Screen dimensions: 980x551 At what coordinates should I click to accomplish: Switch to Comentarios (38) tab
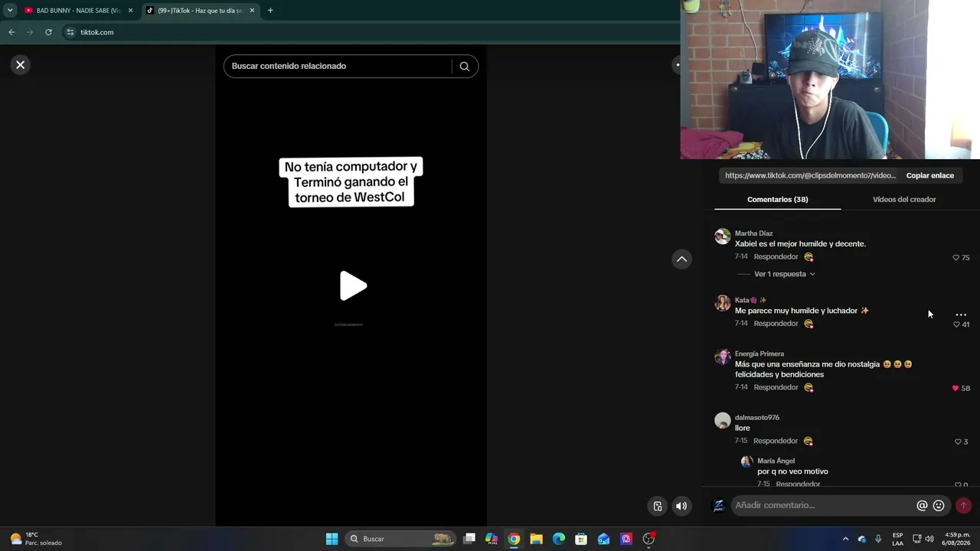(778, 200)
